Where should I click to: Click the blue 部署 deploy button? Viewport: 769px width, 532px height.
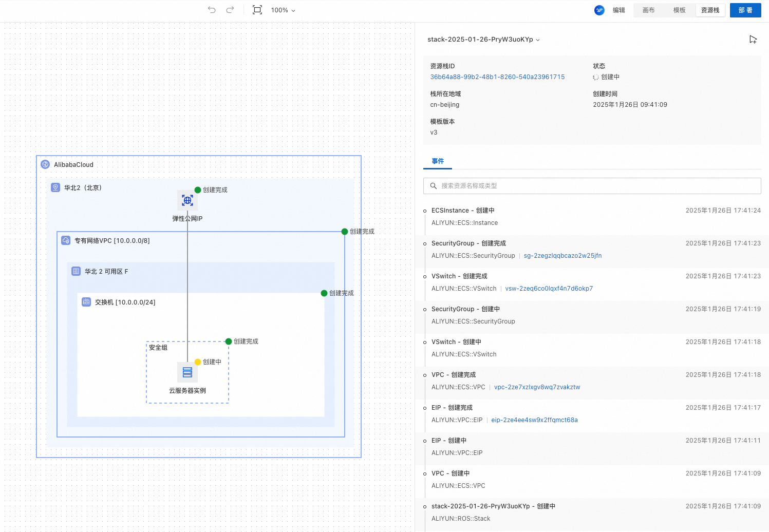pos(745,10)
